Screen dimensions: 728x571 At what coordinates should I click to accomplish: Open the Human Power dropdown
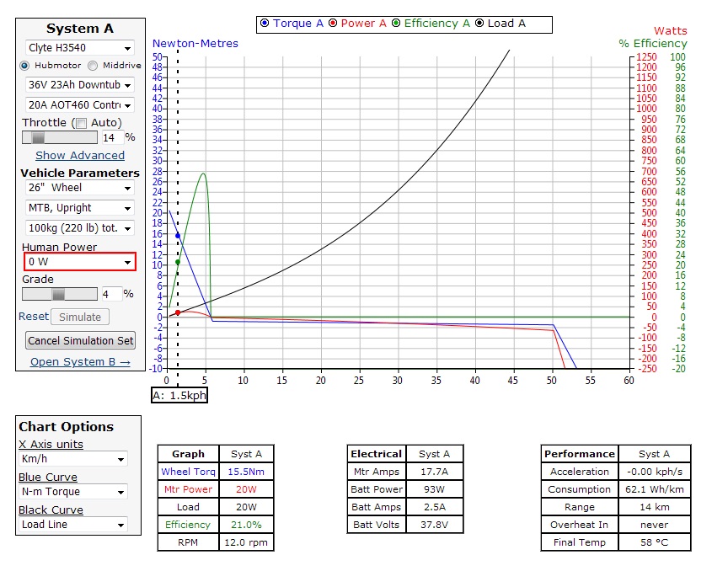click(79, 262)
